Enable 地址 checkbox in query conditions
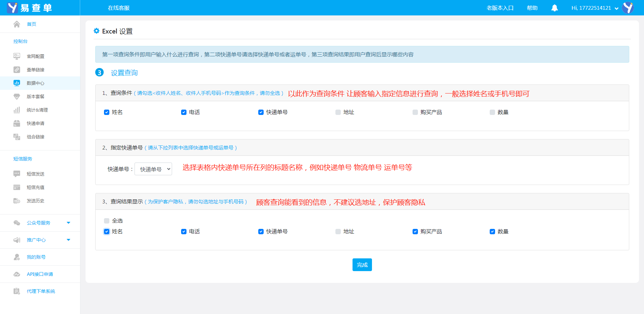The image size is (644, 314). coord(338,112)
